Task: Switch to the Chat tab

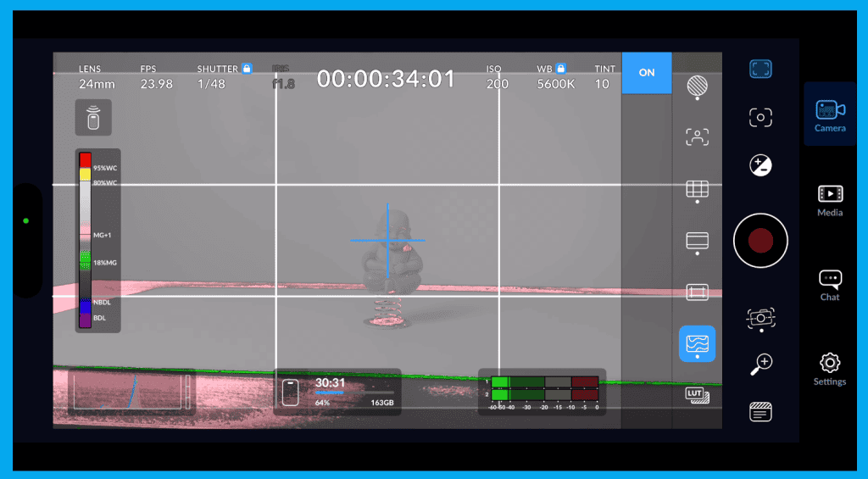Action: [829, 285]
